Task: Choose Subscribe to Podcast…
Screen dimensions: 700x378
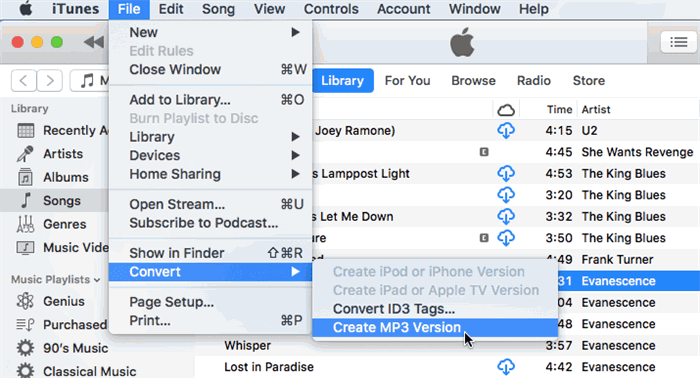Action: pyautogui.click(x=210, y=223)
